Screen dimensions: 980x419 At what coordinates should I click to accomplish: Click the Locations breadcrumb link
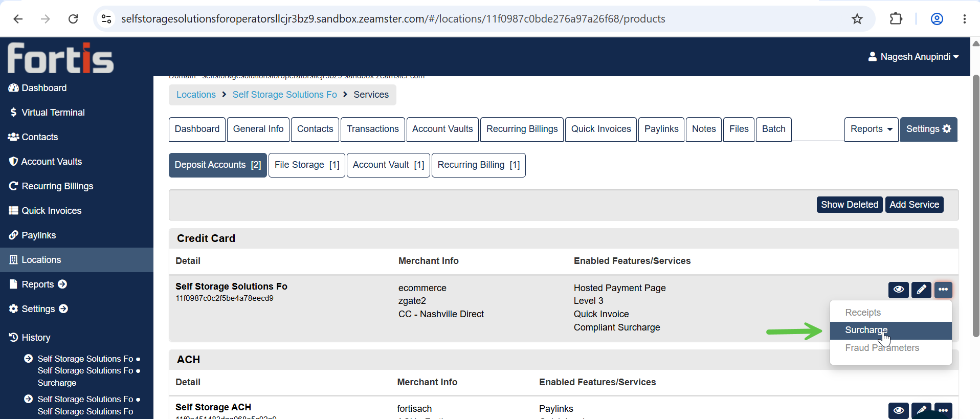(x=196, y=95)
